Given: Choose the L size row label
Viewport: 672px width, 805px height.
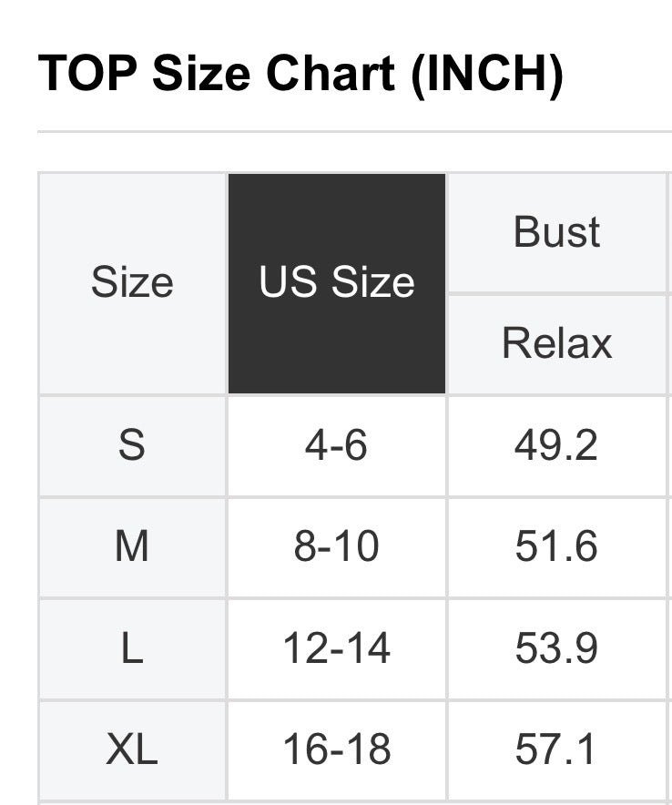Looking at the screenshot, I should pyautogui.click(x=132, y=649).
